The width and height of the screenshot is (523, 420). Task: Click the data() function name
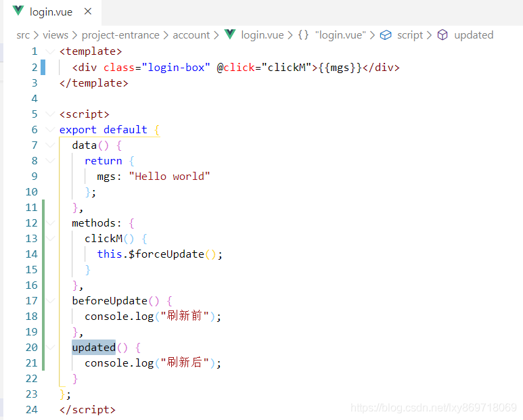click(x=85, y=145)
